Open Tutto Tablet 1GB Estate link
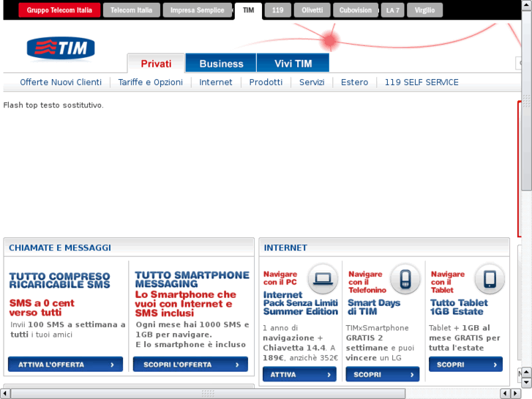The height and width of the screenshot is (399, 532). click(x=459, y=307)
